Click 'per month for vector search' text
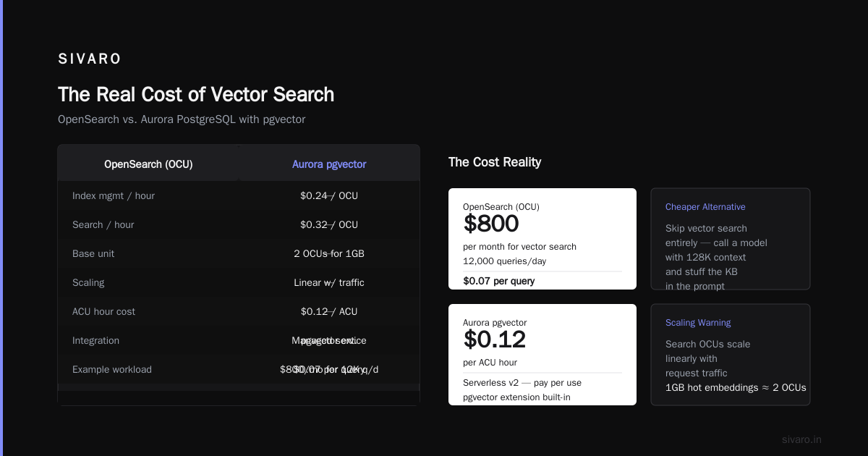The width and height of the screenshot is (868, 456). click(519, 247)
